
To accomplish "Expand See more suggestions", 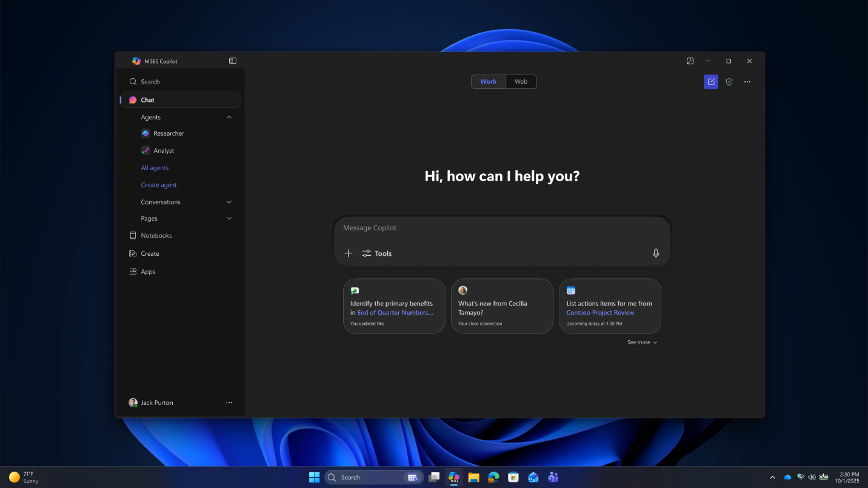I will pos(643,343).
